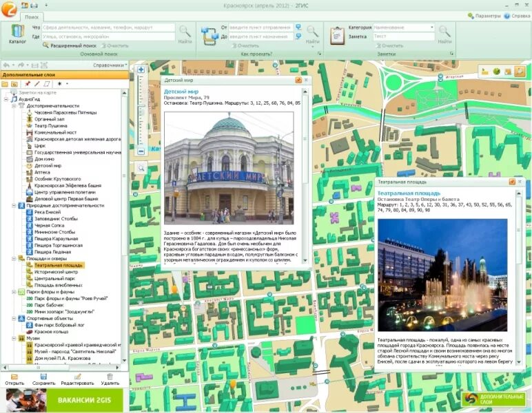Image resolution: width=532 pixels, height=413 pixels.
Task: Click the ruler tool icon on map toolbar
Action: click(x=485, y=72)
